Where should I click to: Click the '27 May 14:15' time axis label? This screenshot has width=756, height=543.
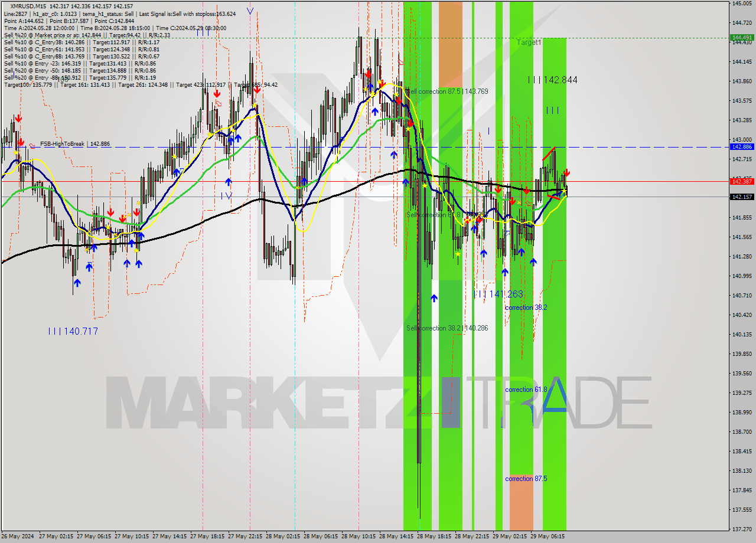(x=170, y=537)
